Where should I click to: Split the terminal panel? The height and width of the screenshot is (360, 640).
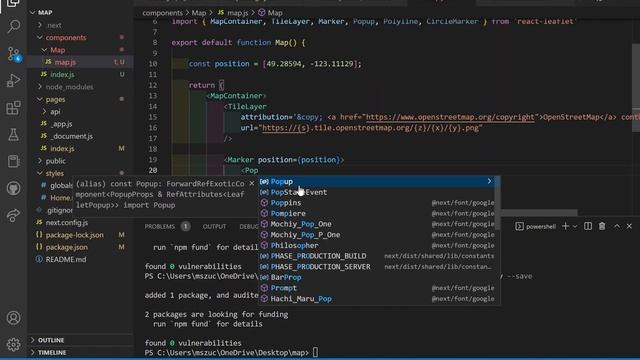(x=588, y=226)
